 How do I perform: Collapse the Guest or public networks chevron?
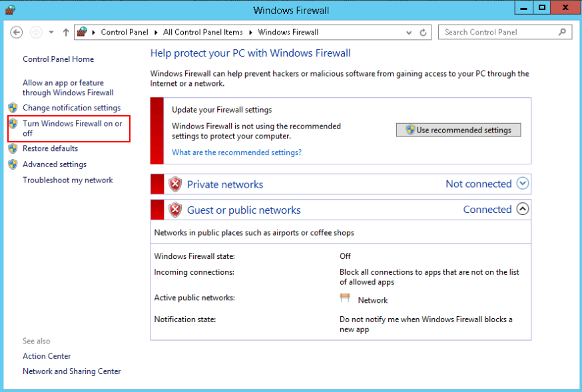tap(523, 209)
